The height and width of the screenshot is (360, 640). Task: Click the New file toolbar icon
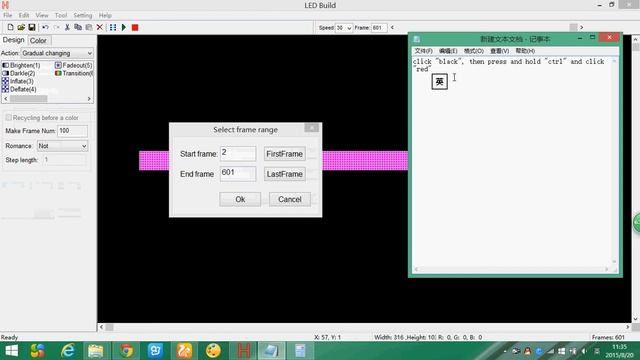[10, 27]
